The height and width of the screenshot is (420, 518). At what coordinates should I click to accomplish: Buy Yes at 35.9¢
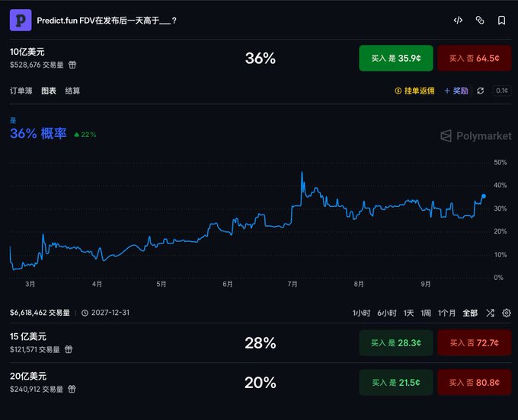396,58
